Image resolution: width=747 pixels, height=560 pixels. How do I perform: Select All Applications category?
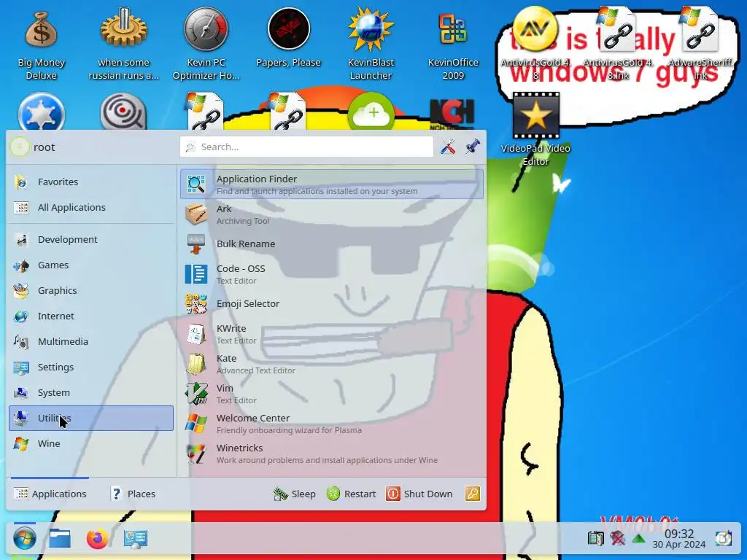91,208
